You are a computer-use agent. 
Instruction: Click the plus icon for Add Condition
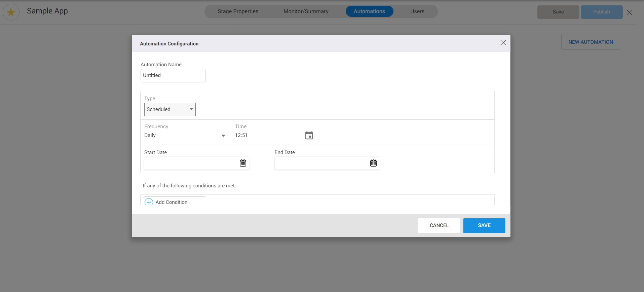[x=149, y=202]
